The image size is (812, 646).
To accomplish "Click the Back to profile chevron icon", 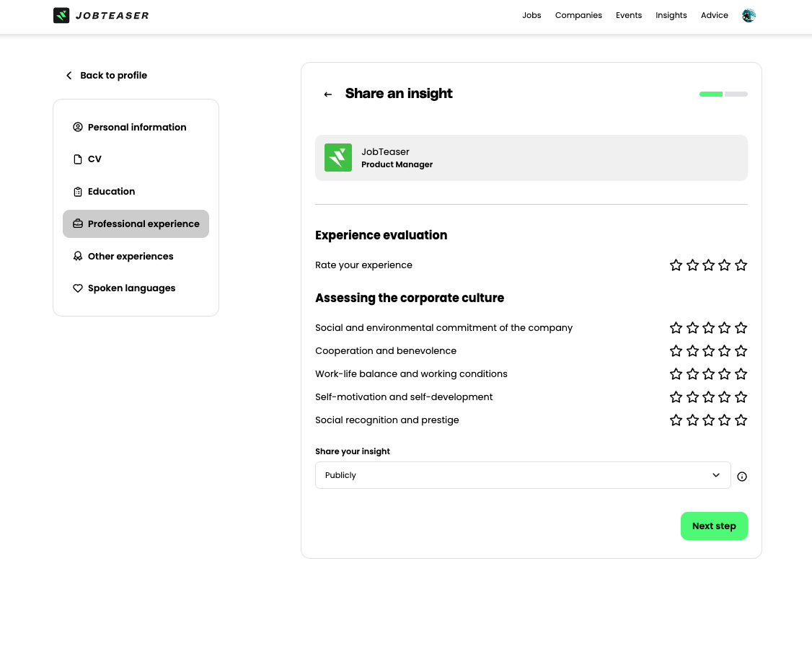I will pyautogui.click(x=69, y=76).
